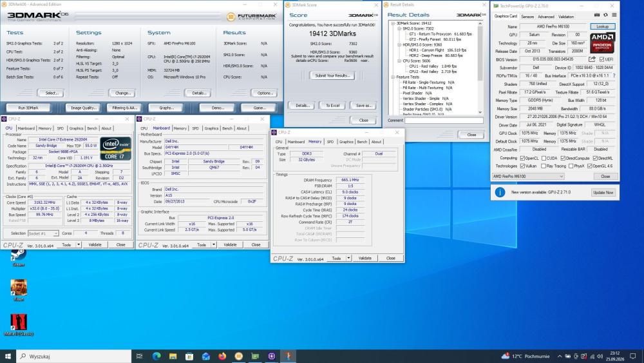
Task: Launch Firefox from the taskbar
Action: point(222,356)
